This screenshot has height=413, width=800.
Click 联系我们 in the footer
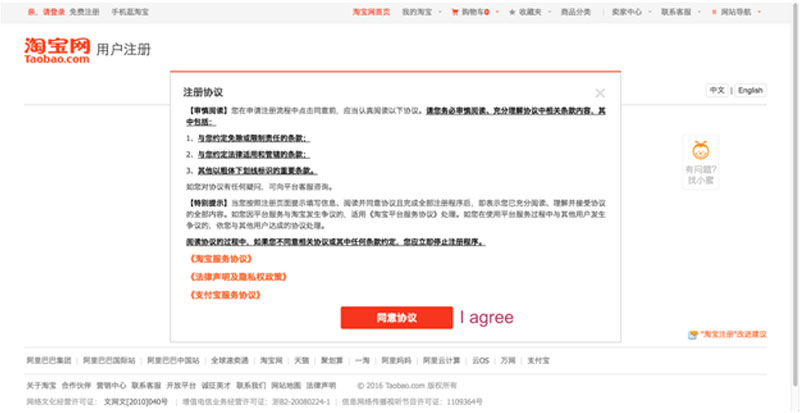[x=251, y=385]
